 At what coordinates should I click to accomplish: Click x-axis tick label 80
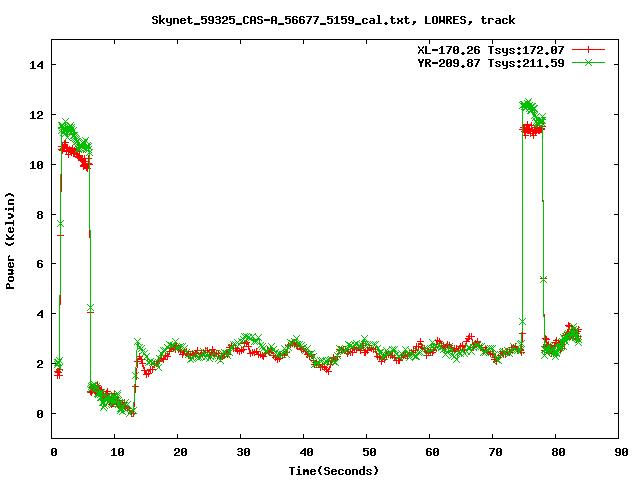point(558,452)
